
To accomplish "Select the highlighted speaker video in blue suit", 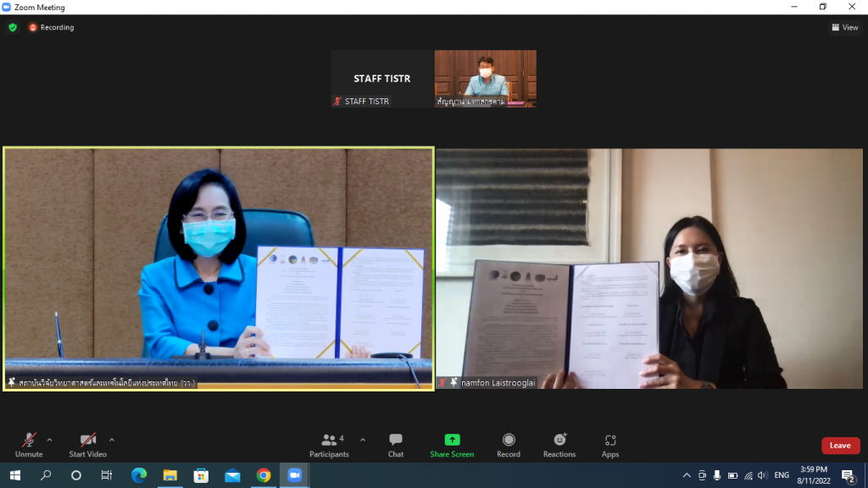I will tap(219, 269).
